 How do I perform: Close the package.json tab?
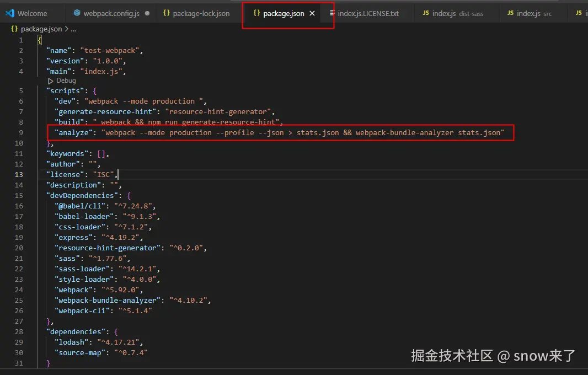click(x=312, y=13)
